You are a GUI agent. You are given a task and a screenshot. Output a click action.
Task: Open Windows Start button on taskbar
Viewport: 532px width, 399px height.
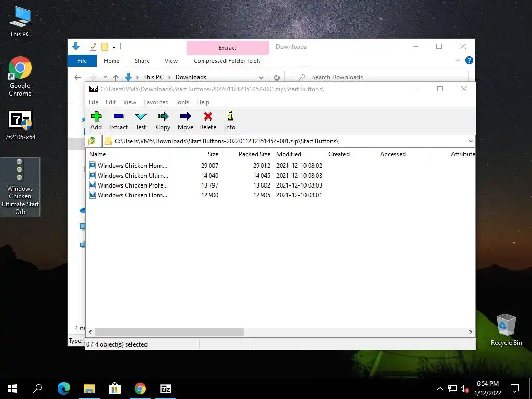click(12, 389)
